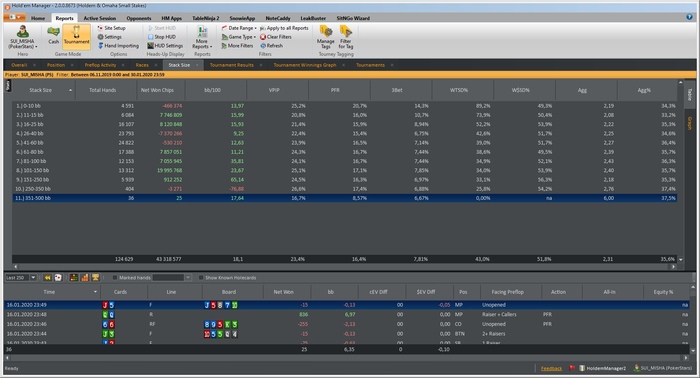This screenshot has height=378, width=700.
Task: Click the orange bar chart icon
Action: click(85, 278)
